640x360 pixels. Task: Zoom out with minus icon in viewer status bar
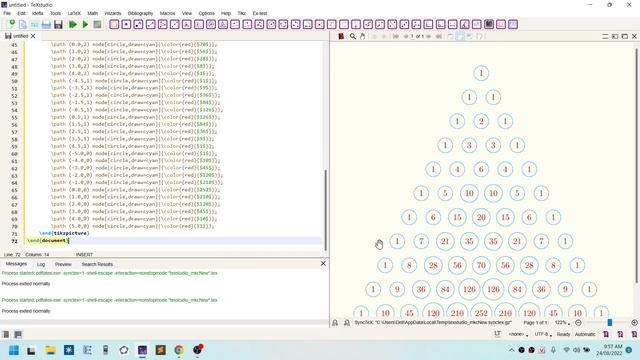click(x=578, y=322)
